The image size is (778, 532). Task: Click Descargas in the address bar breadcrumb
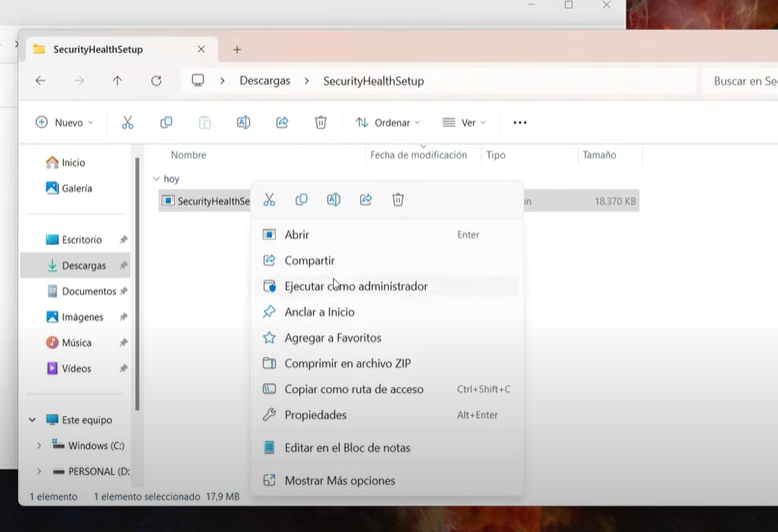point(265,81)
